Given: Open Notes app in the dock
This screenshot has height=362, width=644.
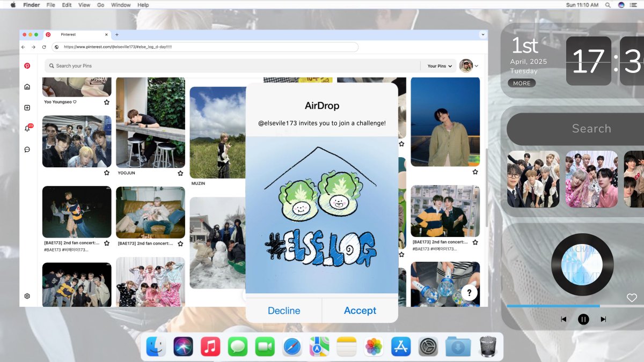Looking at the screenshot, I should point(347,346).
